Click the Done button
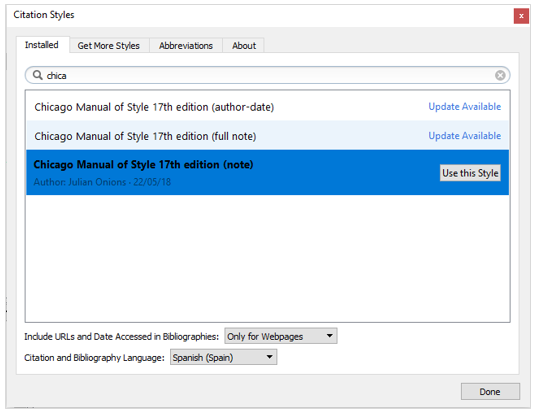 pyautogui.click(x=490, y=392)
